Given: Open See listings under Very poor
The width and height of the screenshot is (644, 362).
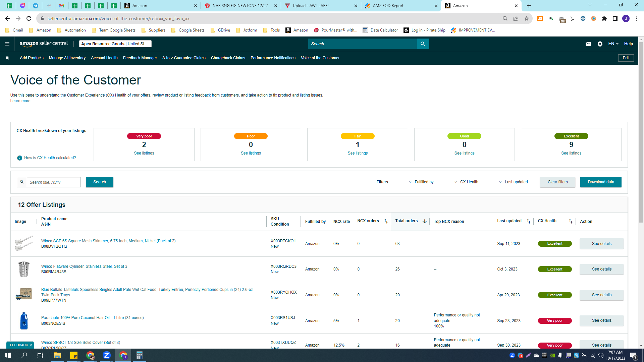Looking at the screenshot, I should [x=144, y=153].
